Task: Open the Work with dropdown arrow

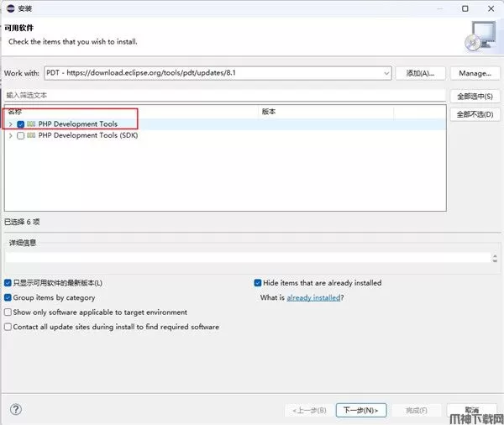Action: click(386, 73)
